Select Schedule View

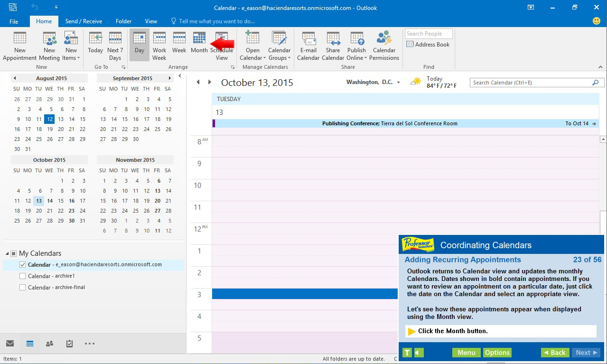click(x=222, y=45)
